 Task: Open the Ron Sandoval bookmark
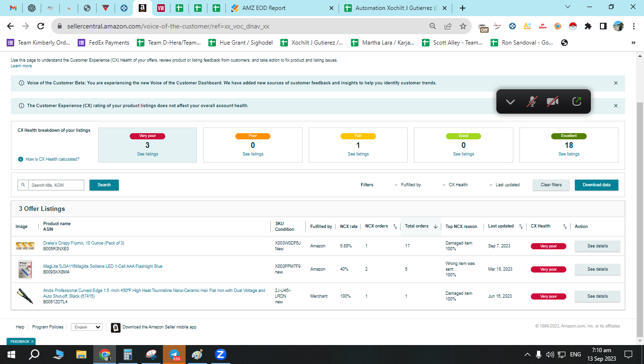click(522, 43)
